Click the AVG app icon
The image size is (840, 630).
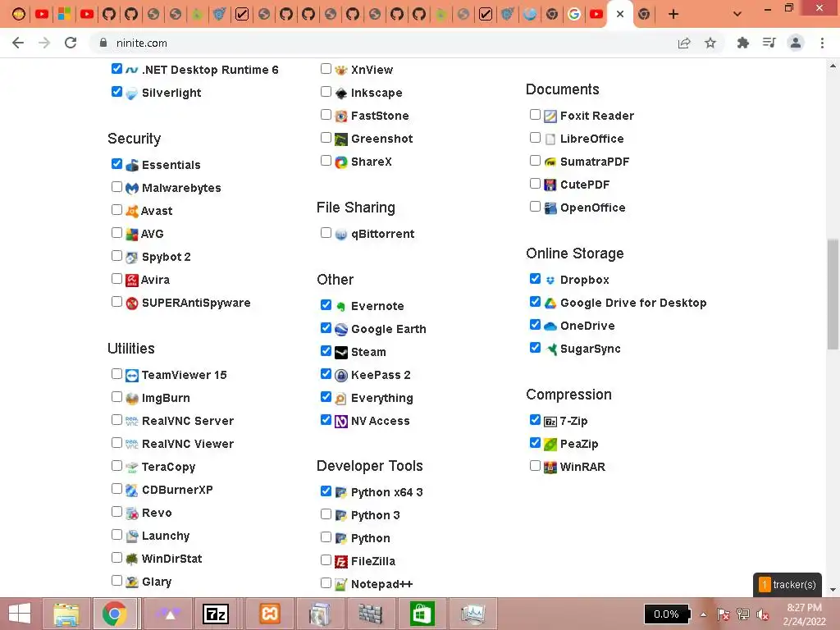coord(132,234)
